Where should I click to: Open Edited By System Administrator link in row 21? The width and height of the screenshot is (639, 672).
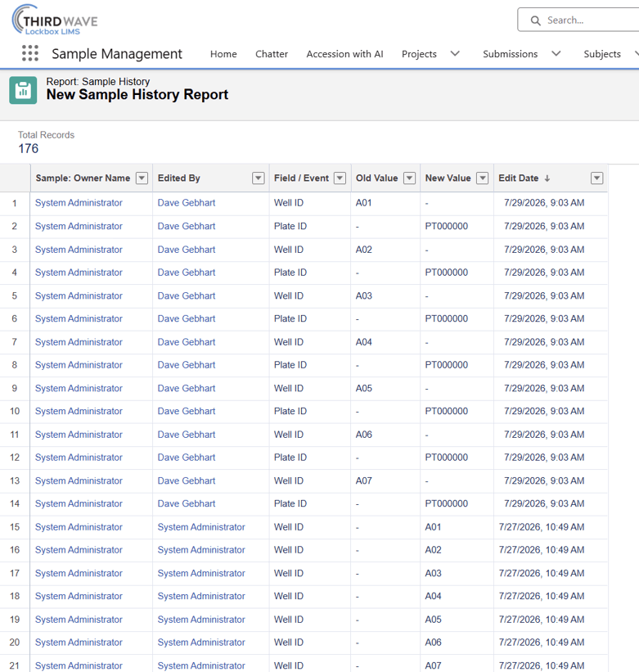201,665
